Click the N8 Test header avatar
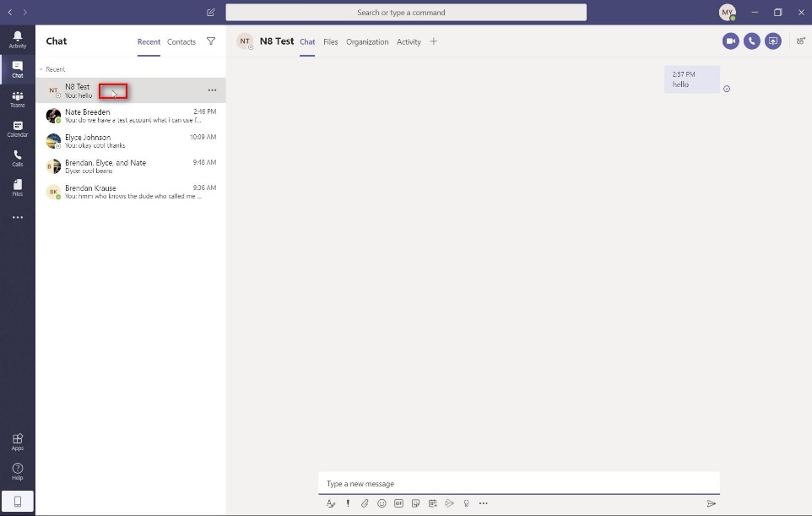The height and width of the screenshot is (516, 812). click(x=245, y=41)
